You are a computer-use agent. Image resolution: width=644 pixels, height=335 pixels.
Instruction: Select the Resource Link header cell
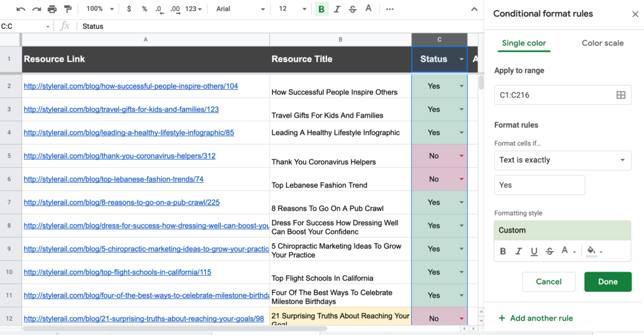point(145,59)
